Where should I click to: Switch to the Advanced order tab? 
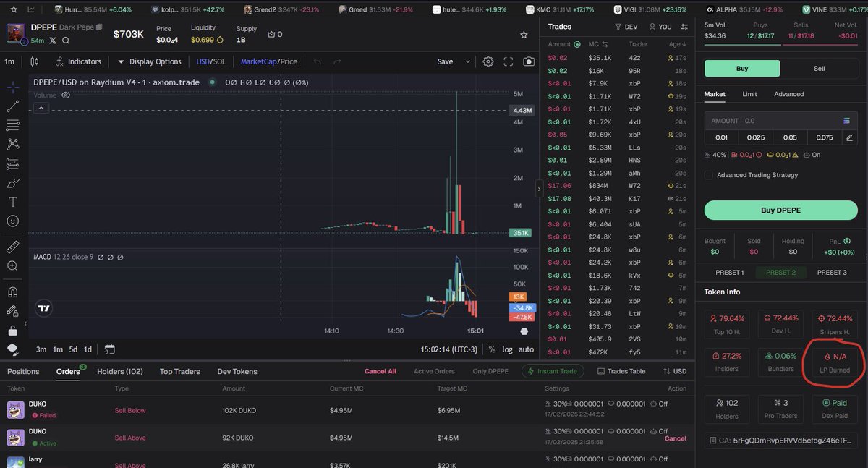pos(788,94)
